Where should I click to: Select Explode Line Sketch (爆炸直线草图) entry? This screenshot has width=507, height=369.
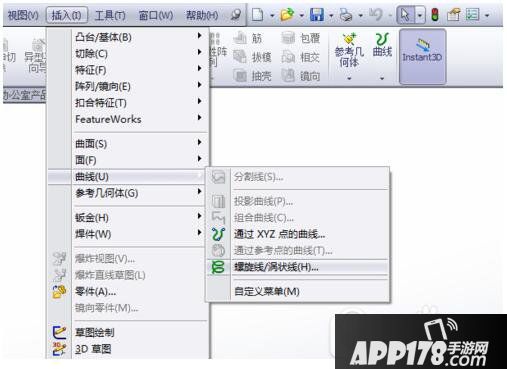128,275
